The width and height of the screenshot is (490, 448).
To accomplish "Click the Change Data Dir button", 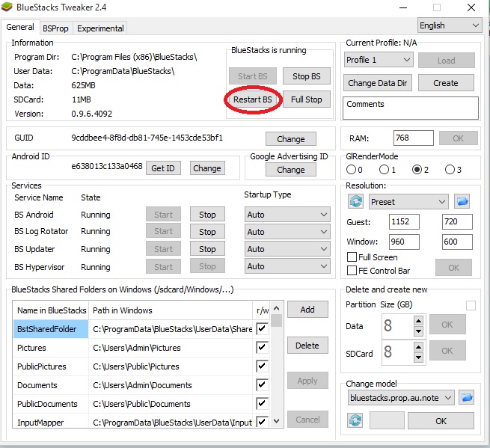I will (378, 83).
